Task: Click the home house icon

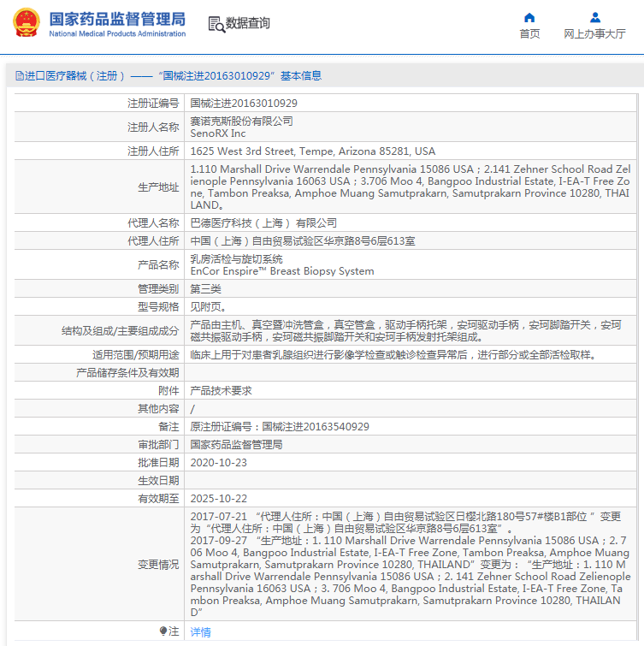Action: pyautogui.click(x=529, y=17)
